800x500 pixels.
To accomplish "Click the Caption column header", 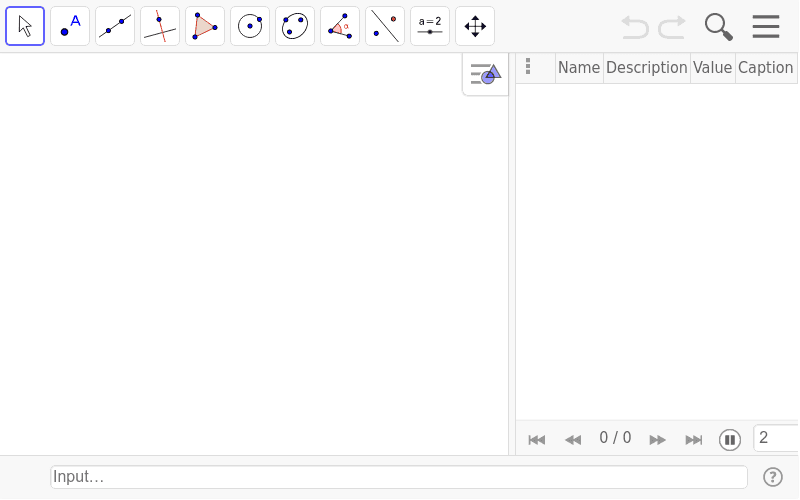I will pyautogui.click(x=765, y=67).
